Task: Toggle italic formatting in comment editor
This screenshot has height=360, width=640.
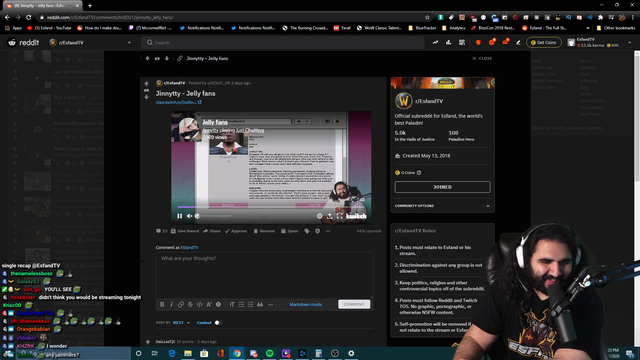Action: [171, 304]
